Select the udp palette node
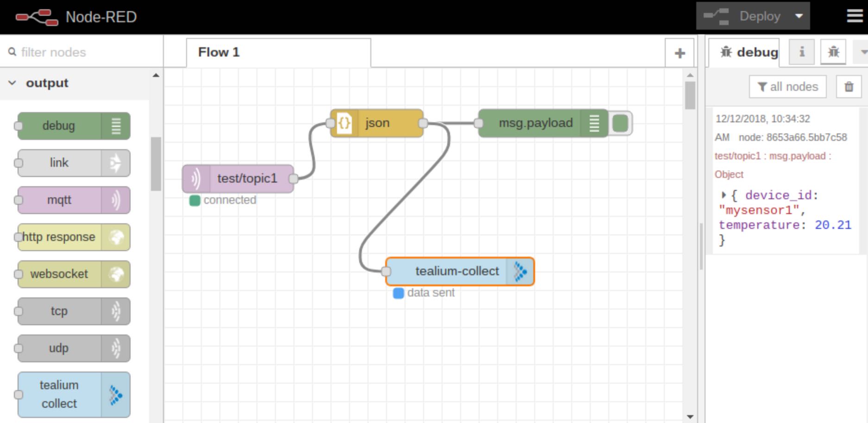The height and width of the screenshot is (423, 868). pyautogui.click(x=74, y=348)
